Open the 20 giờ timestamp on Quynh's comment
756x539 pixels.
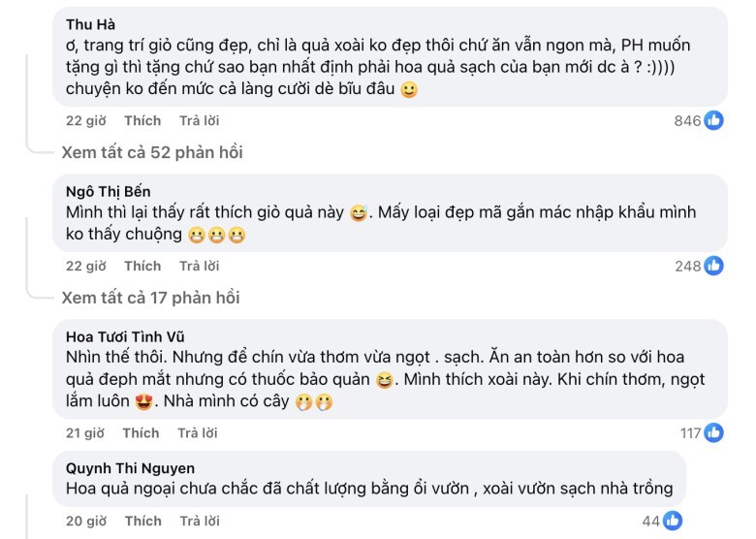point(85,522)
